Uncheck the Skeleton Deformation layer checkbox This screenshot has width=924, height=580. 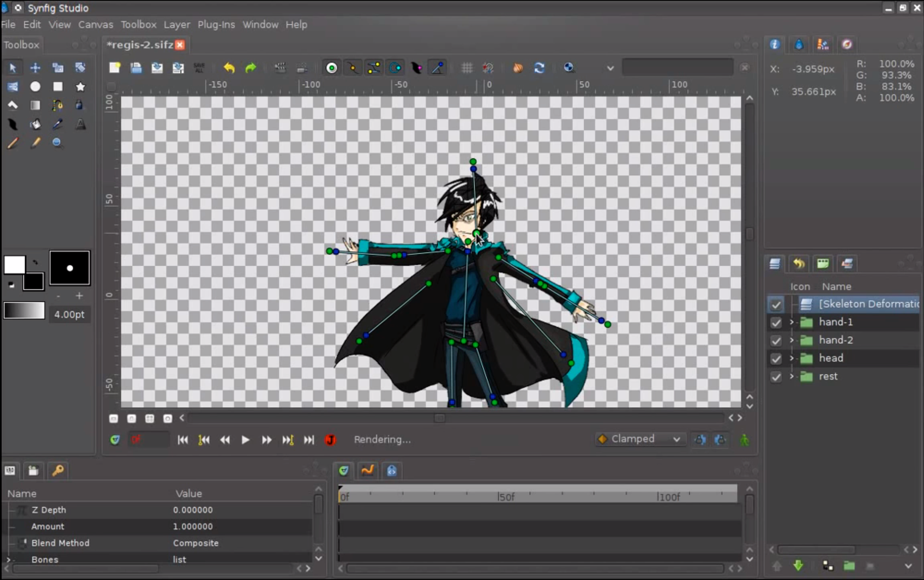776,304
